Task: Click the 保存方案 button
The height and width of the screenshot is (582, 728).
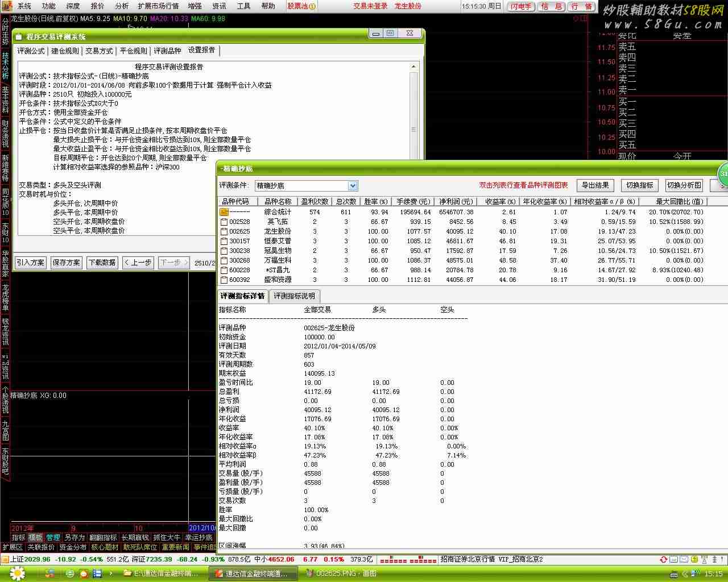Action: (x=67, y=263)
